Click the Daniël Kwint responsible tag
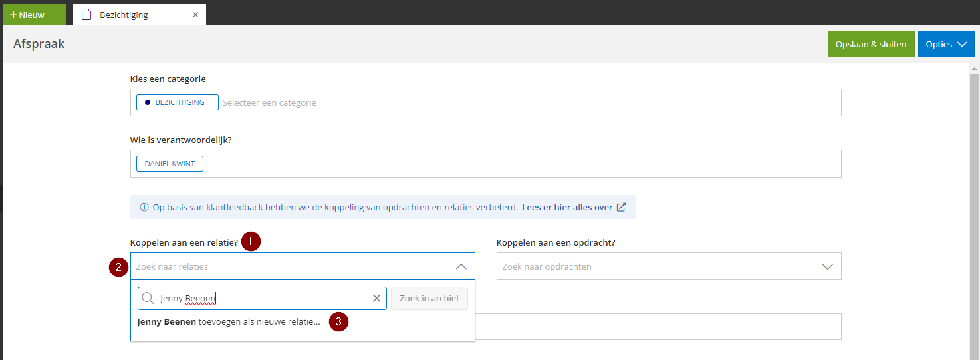The width and height of the screenshot is (980, 360). [x=170, y=164]
